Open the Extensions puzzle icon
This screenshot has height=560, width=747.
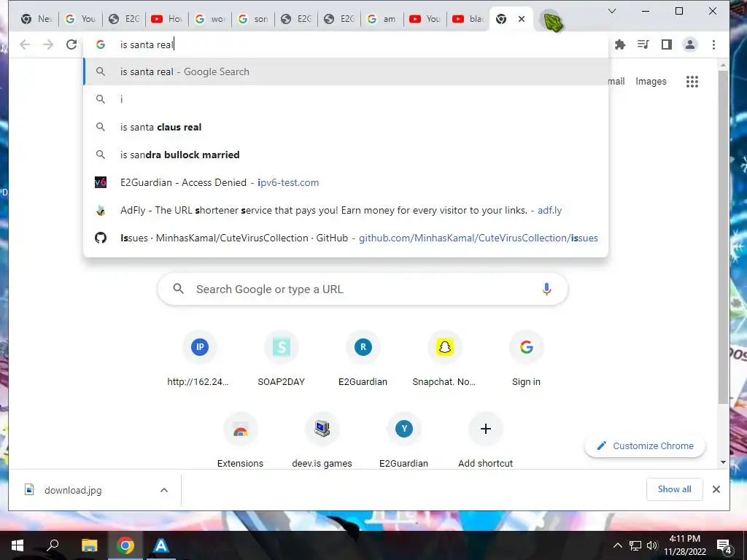tap(620, 44)
